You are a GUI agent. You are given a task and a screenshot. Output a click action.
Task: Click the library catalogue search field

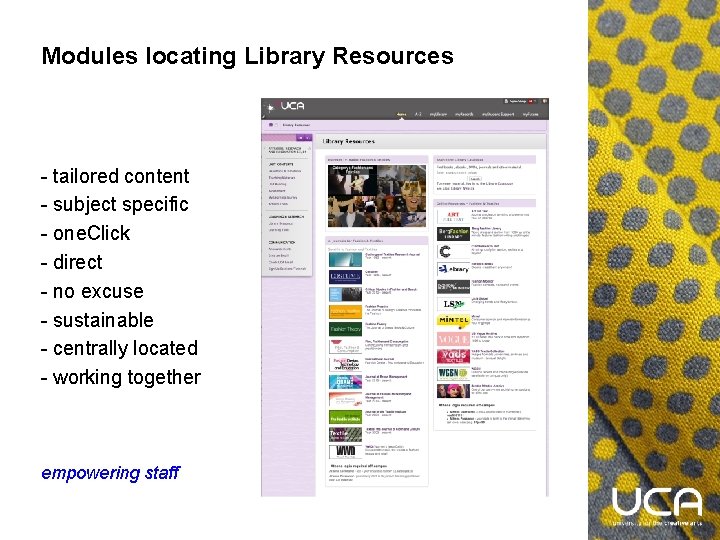(452, 179)
